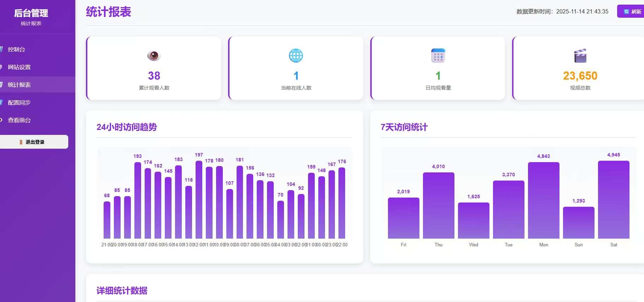Click the hourly bar labeled 197
Screen dimensions: 644x302
click(x=199, y=200)
